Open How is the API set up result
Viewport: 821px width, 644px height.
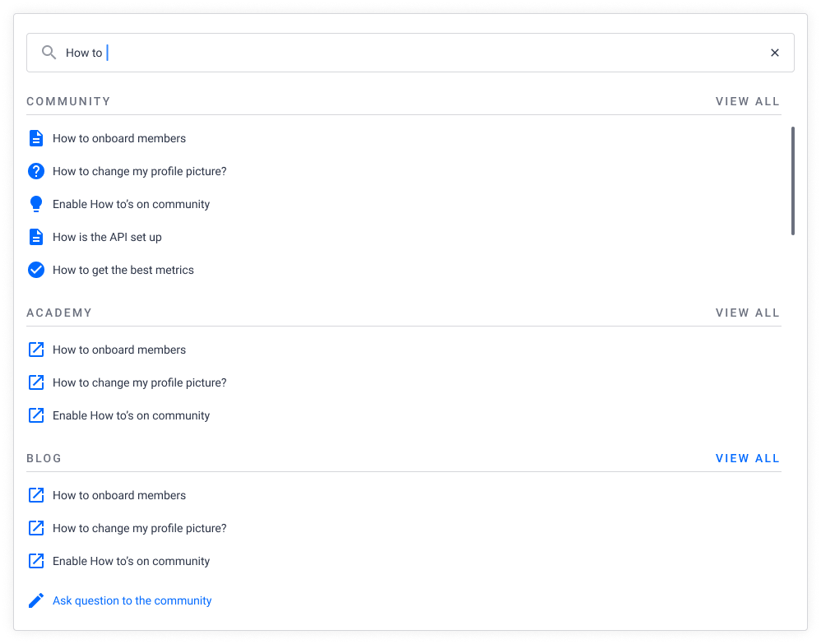[107, 237]
